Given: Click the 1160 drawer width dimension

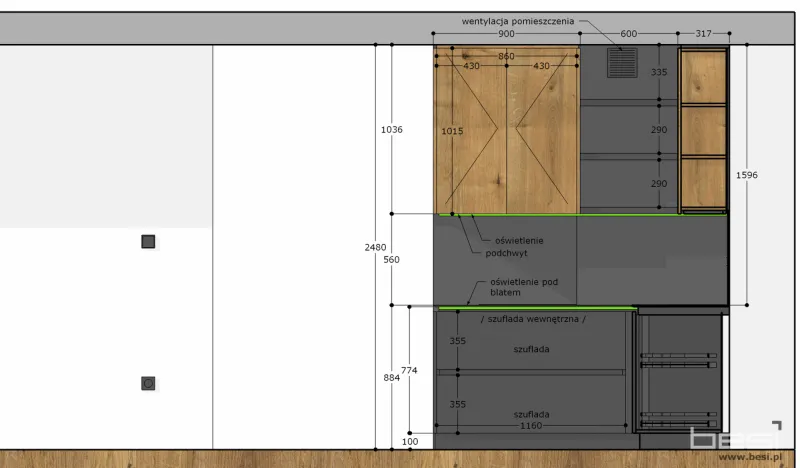Looking at the screenshot, I should point(531,426).
